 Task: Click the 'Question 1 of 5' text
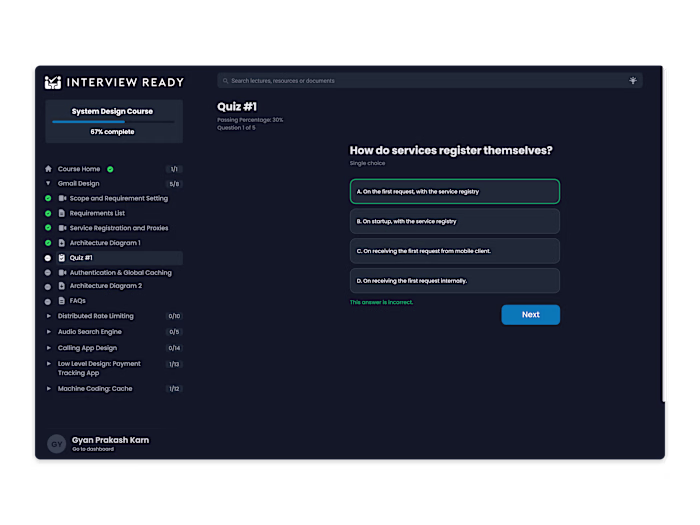point(236,128)
